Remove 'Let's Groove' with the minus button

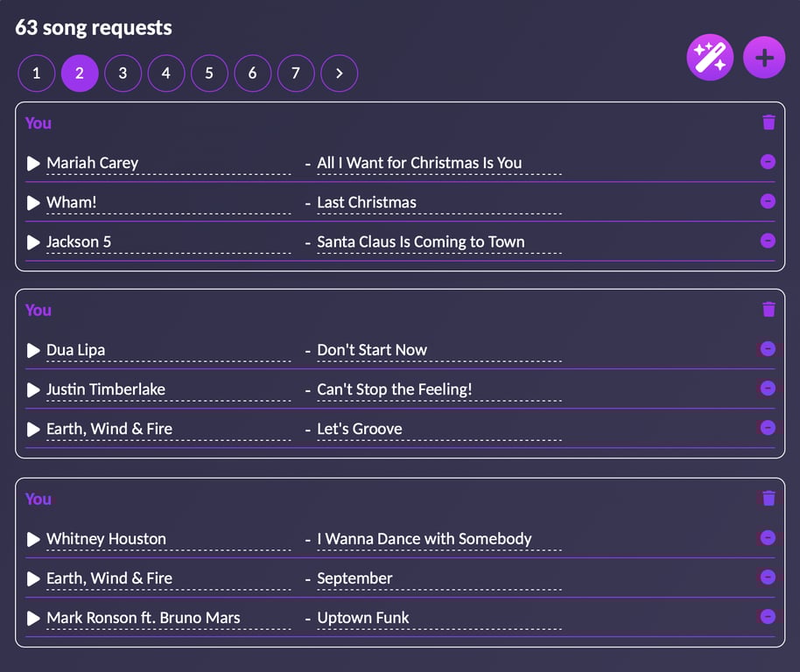tap(767, 428)
